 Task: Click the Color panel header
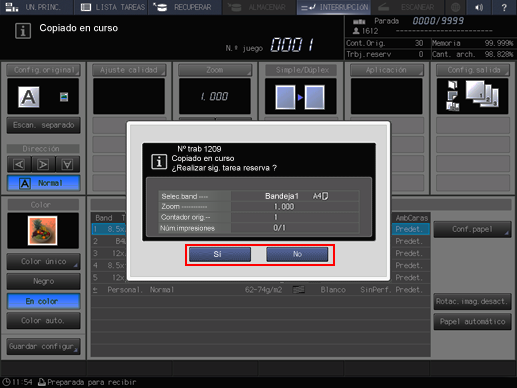coord(43,205)
